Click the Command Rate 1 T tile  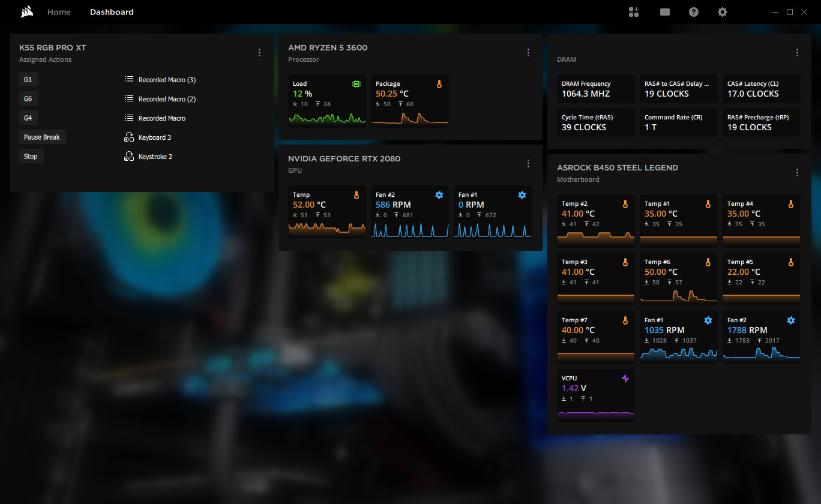pyautogui.click(x=678, y=122)
